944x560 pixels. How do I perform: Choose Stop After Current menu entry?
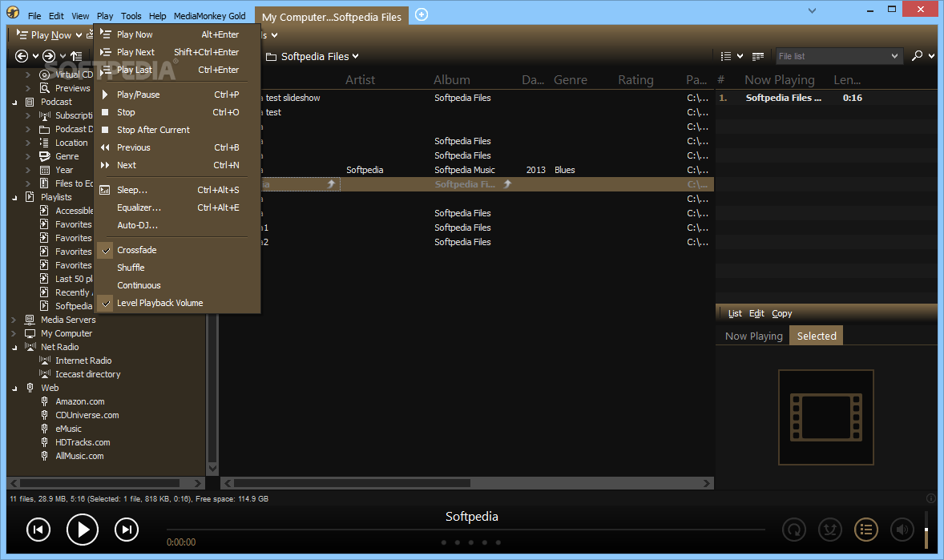tap(177, 130)
